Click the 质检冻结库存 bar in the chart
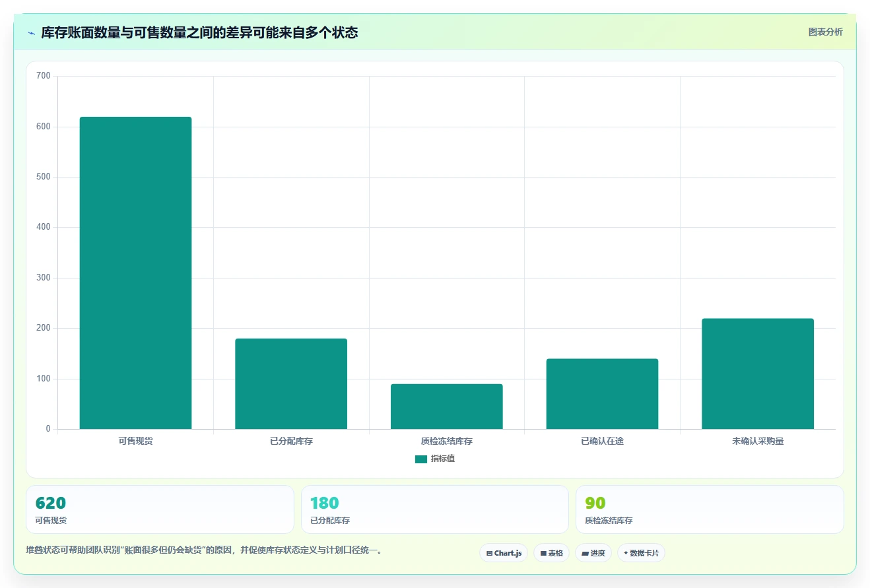The image size is (870, 588). [x=447, y=407]
